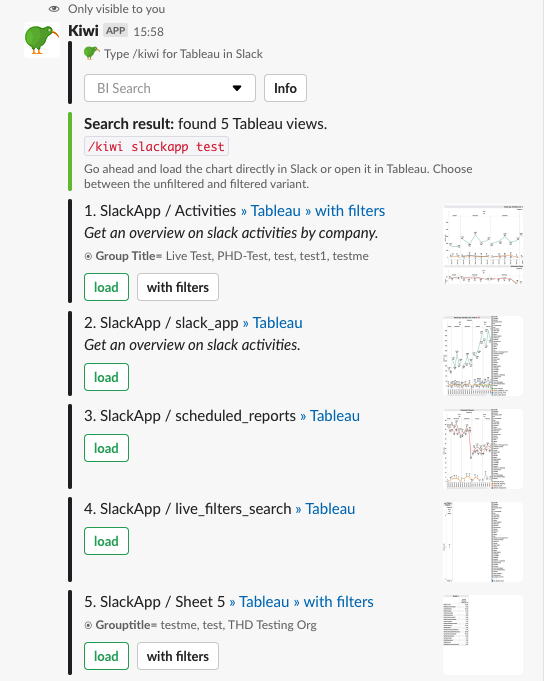The width and height of the screenshot is (544, 681).
Task: Load the live_filters_search view
Action: (x=106, y=541)
